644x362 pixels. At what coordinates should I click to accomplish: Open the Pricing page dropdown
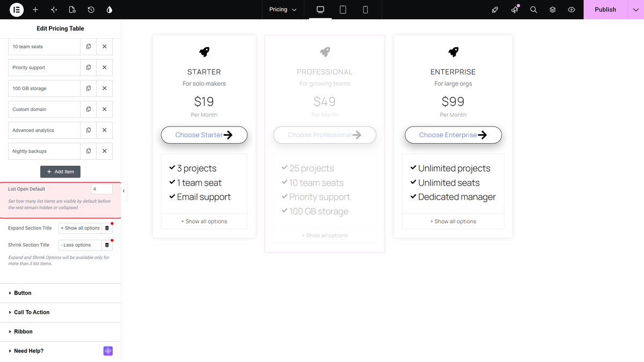pos(283,10)
